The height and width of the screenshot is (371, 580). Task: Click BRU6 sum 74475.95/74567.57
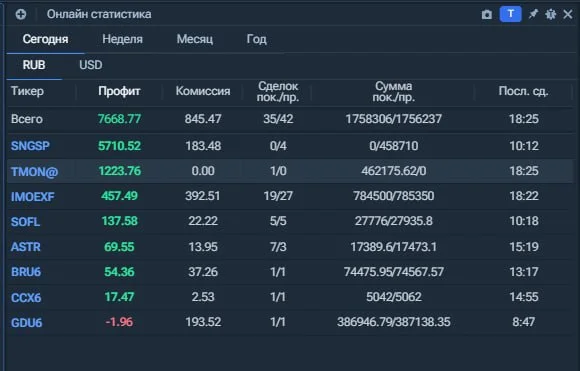click(394, 272)
